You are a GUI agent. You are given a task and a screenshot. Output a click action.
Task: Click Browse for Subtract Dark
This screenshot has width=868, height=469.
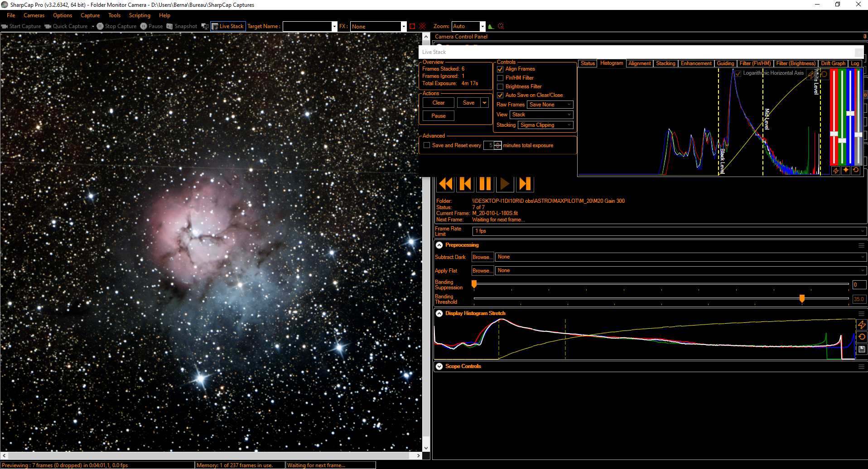click(482, 257)
